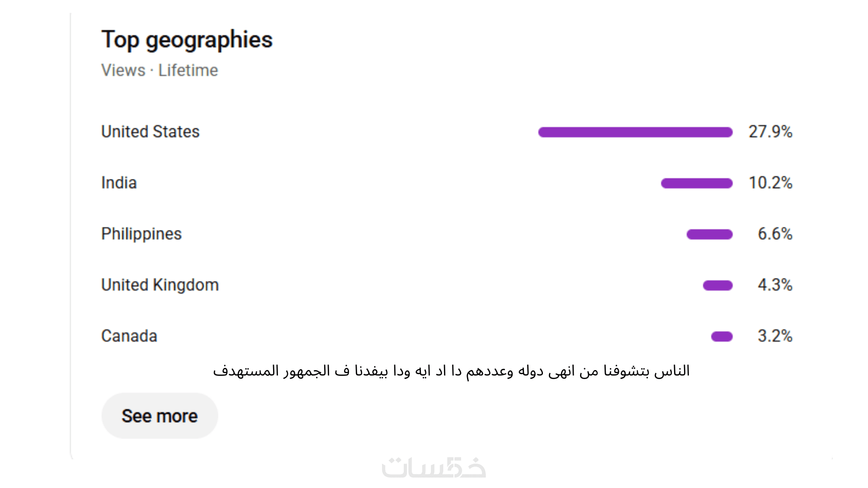868x488 pixels.
Task: Click the India purple bar
Action: click(696, 183)
